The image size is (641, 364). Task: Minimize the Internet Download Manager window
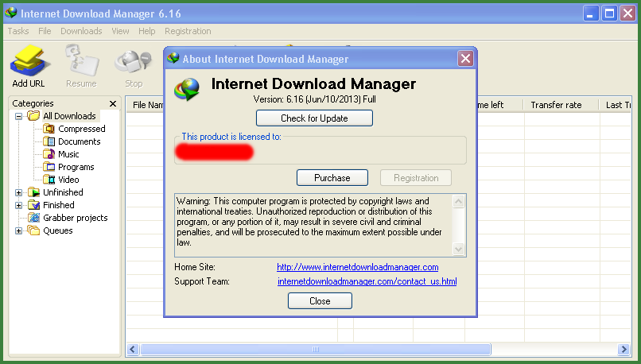591,14
